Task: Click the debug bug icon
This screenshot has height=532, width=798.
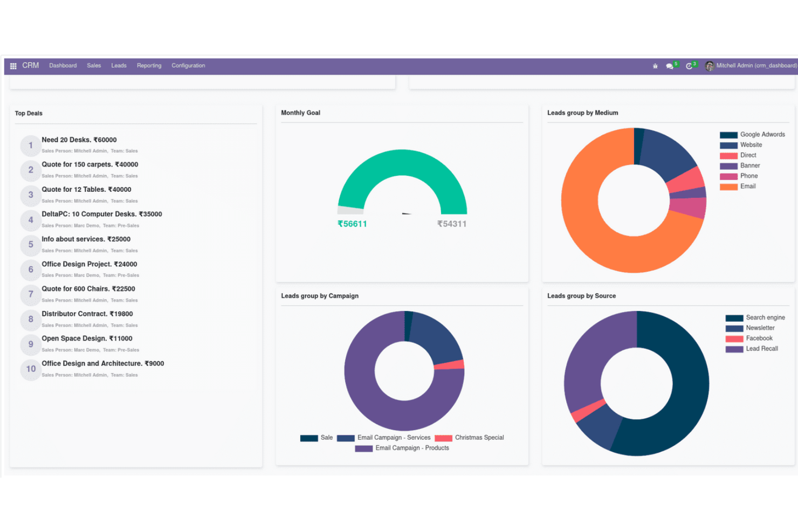Action: (655, 66)
